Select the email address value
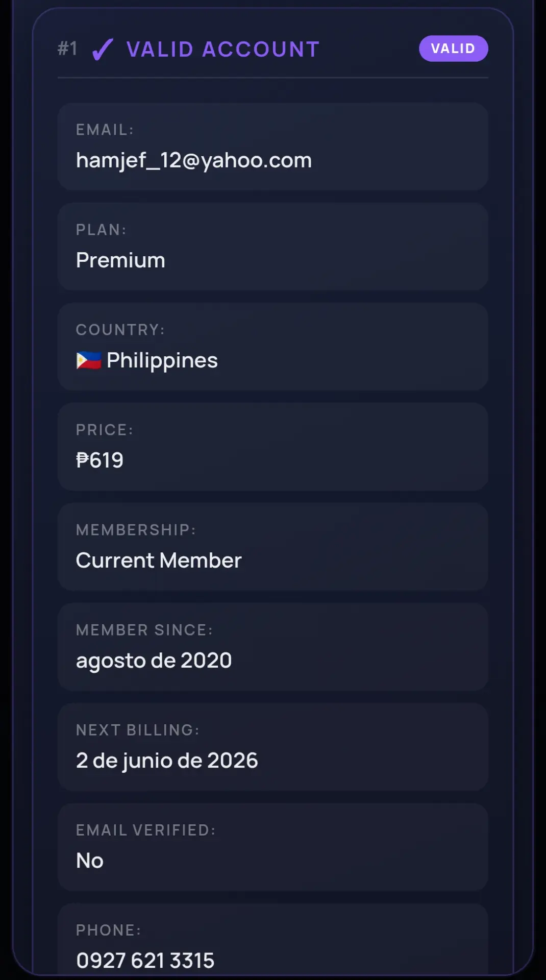The height and width of the screenshot is (980, 546). 194,161
